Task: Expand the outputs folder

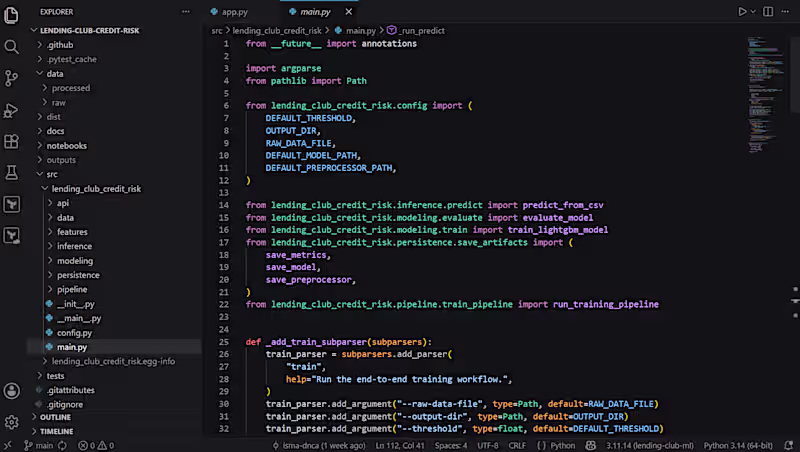Action: point(61,160)
